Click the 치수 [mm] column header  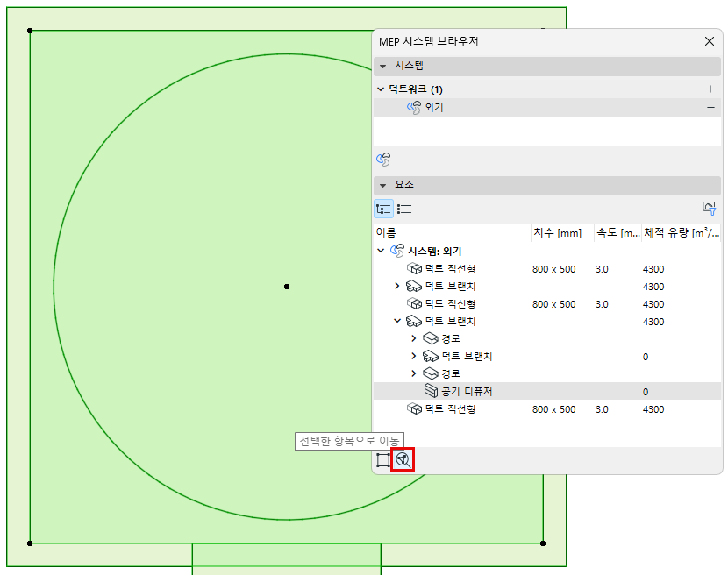point(562,232)
